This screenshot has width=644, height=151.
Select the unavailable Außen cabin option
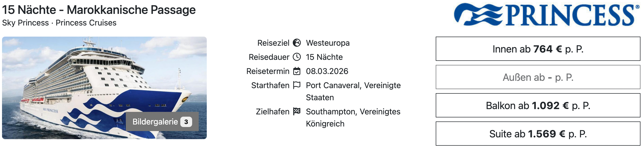[x=538, y=77]
